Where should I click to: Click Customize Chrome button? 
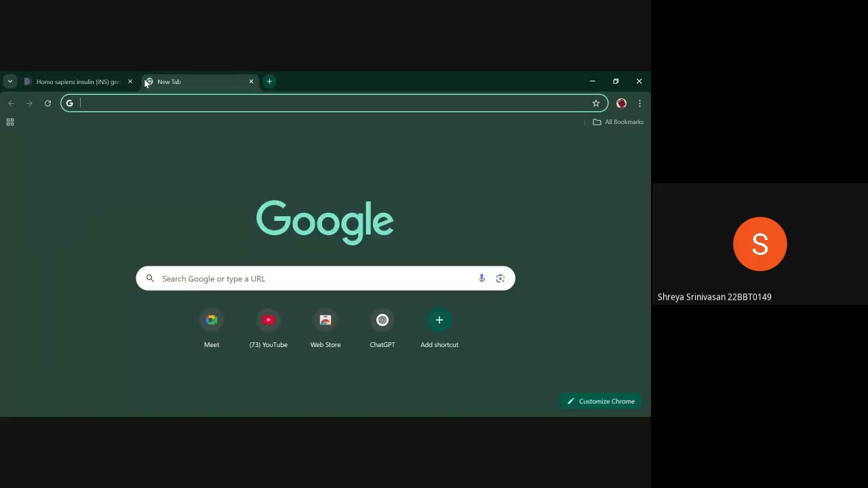tap(601, 401)
